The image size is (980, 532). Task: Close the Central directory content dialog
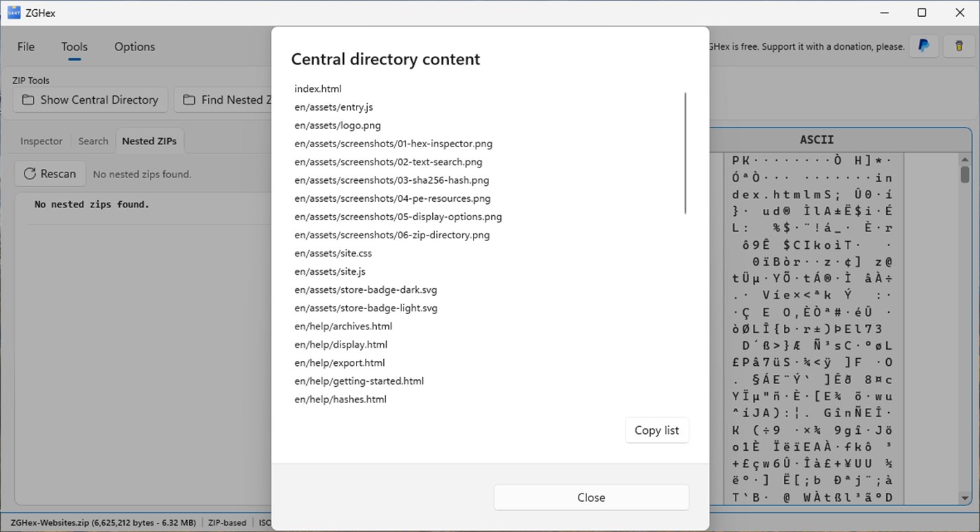point(591,498)
